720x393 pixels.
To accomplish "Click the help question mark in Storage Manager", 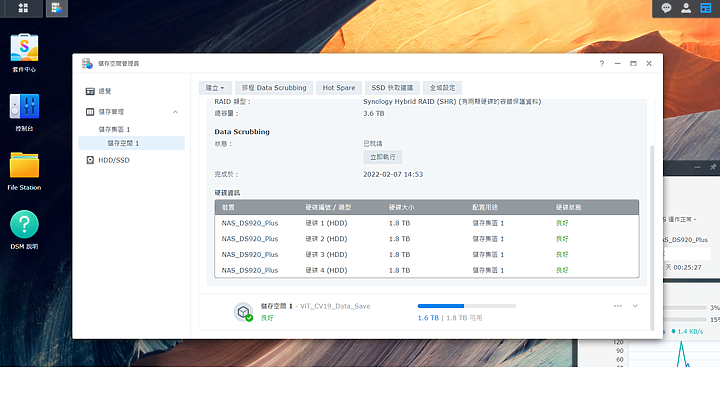I will [602, 63].
